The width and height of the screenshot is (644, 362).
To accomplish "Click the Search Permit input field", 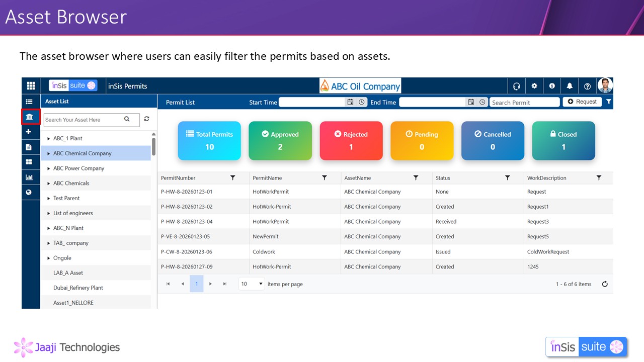I will click(x=524, y=103).
